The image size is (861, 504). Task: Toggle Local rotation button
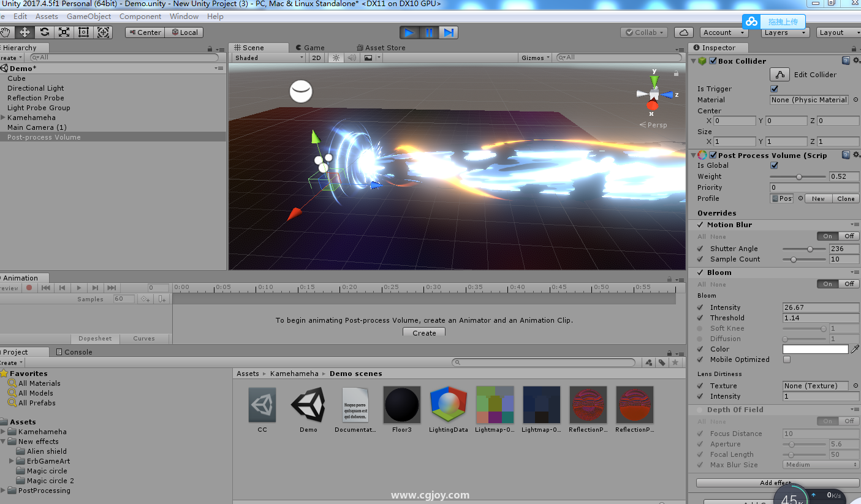[x=184, y=32]
